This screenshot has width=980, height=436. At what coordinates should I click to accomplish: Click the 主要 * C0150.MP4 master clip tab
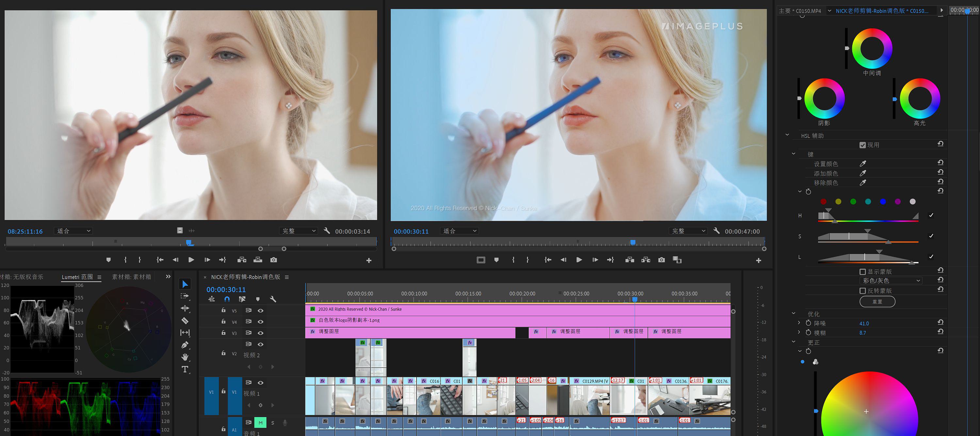point(800,11)
